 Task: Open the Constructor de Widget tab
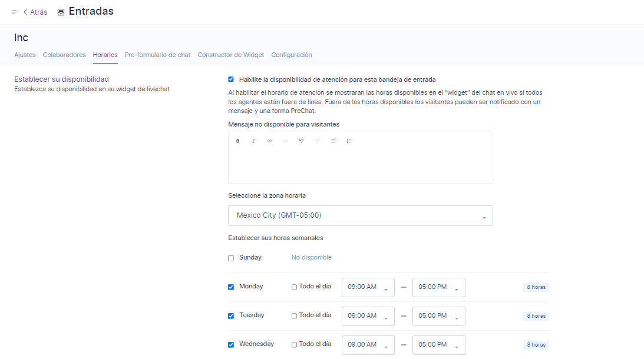(x=230, y=55)
